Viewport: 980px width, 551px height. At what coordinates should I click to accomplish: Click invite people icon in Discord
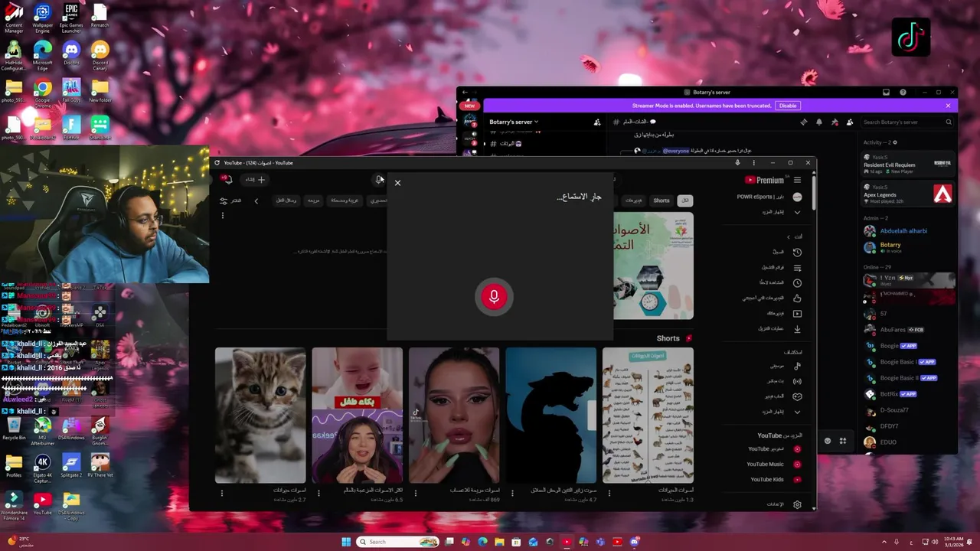(597, 122)
